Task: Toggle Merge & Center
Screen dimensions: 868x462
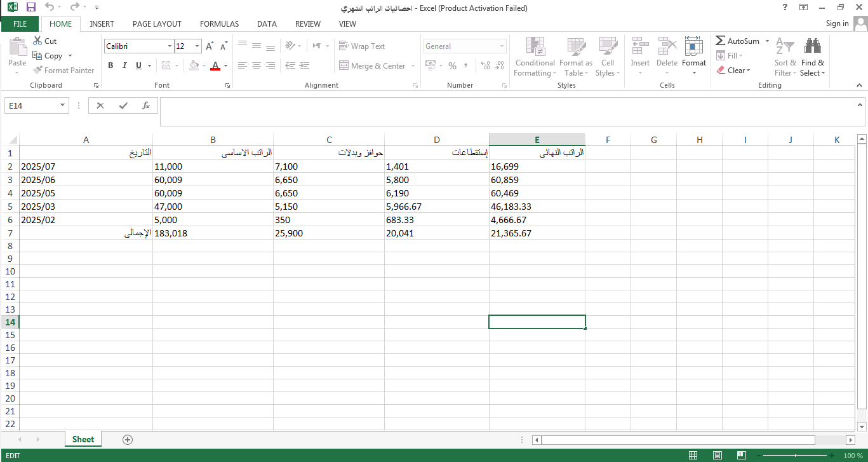Action: (373, 65)
